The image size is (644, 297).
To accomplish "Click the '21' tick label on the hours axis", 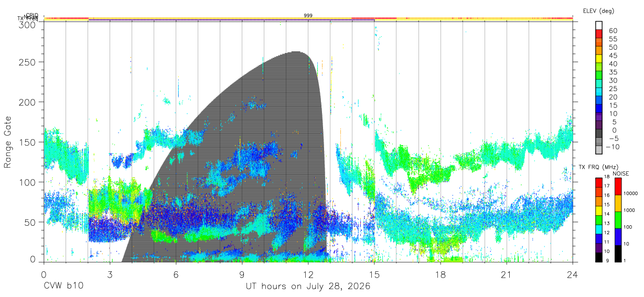I will click(x=507, y=274).
